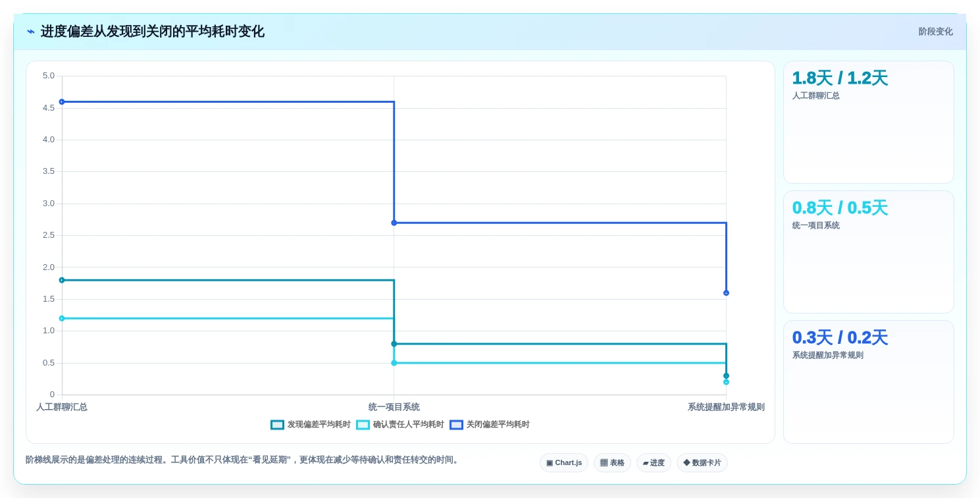Click the 发现偏差平均耗时 legend label

click(x=319, y=425)
